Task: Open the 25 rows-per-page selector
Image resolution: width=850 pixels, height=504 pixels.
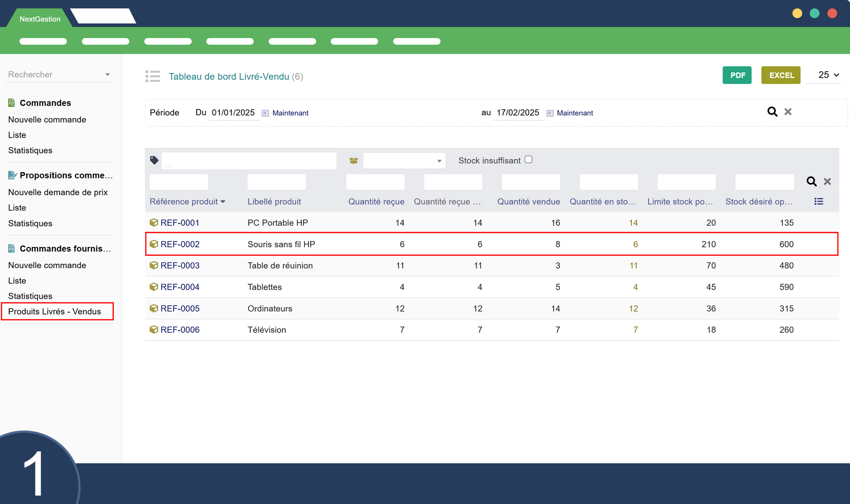Action: [x=828, y=75]
